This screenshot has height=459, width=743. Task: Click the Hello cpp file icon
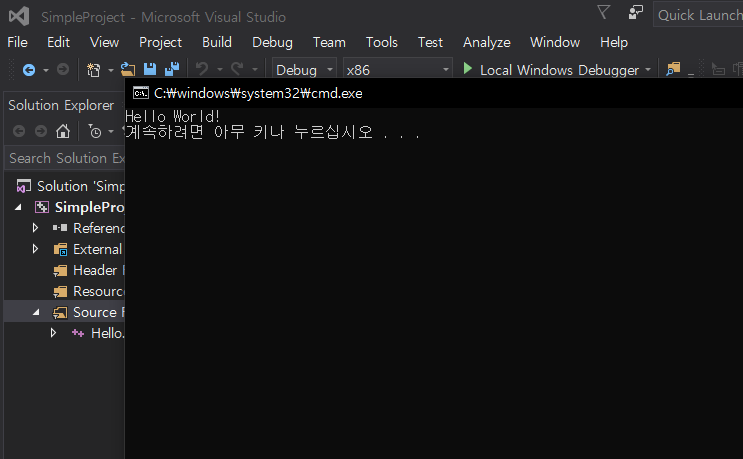click(x=78, y=333)
